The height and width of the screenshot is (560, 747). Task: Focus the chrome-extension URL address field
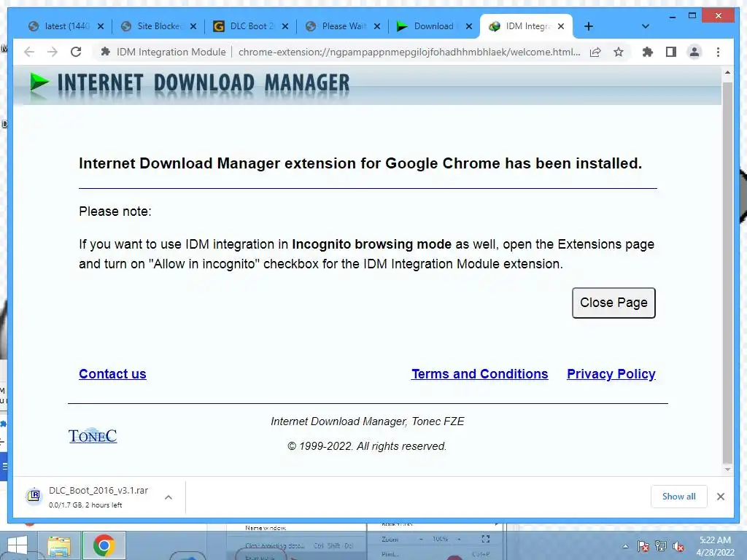click(409, 52)
